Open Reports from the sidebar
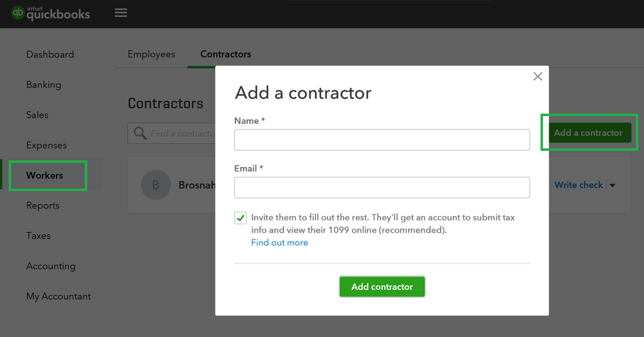The width and height of the screenshot is (644, 337). [x=43, y=206]
